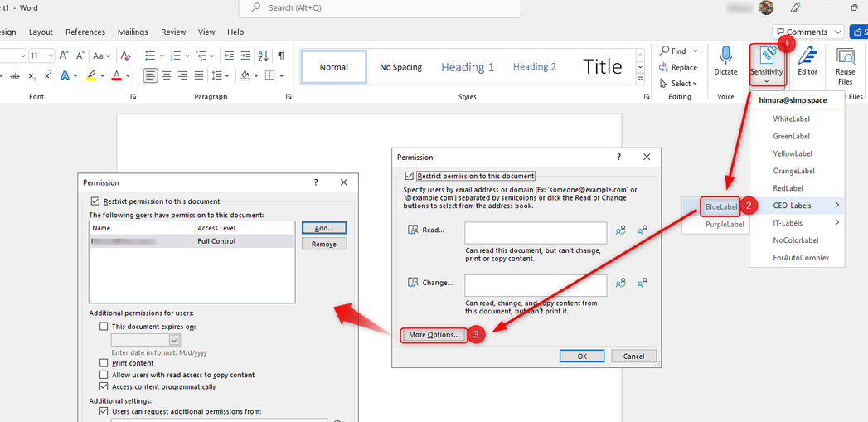The height and width of the screenshot is (422, 868).
Task: Decrease paragraph indent
Action: [x=229, y=56]
